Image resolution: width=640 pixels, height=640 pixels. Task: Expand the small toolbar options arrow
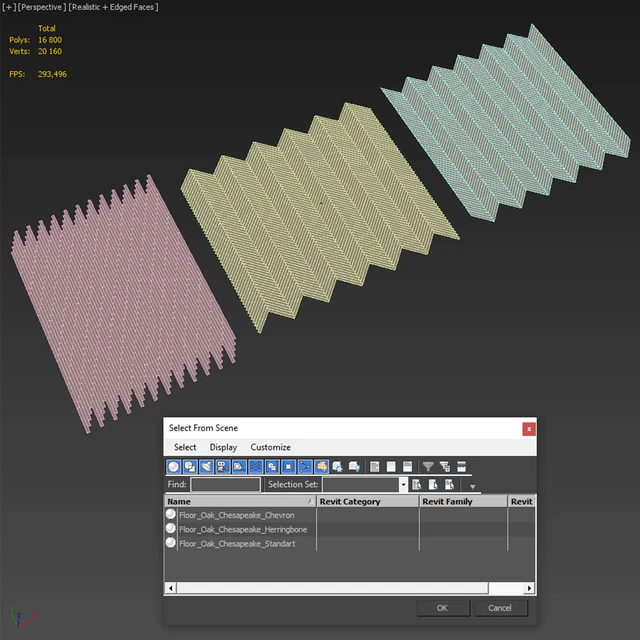[473, 487]
